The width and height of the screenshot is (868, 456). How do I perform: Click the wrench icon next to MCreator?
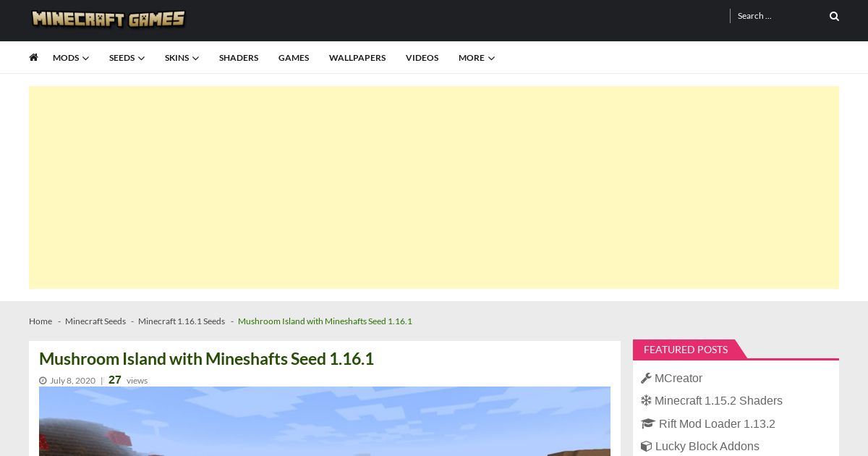tap(646, 378)
